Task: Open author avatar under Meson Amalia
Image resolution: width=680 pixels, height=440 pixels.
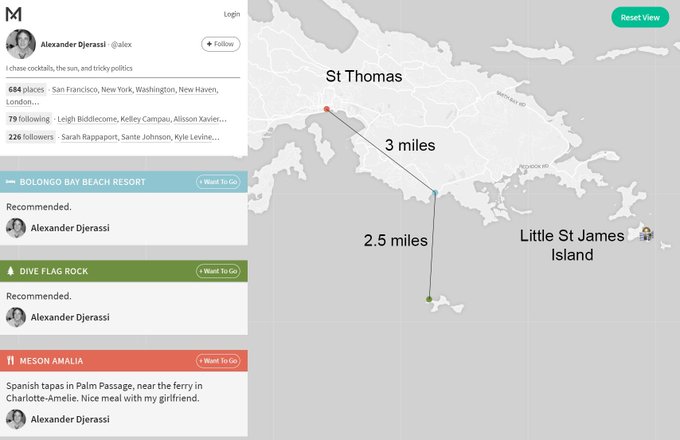Action: click(x=16, y=419)
